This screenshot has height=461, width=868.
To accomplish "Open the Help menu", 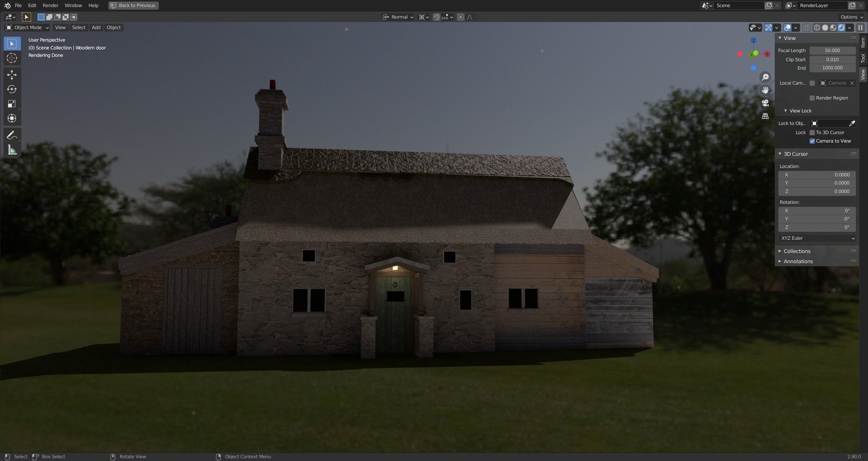I will tap(93, 5).
